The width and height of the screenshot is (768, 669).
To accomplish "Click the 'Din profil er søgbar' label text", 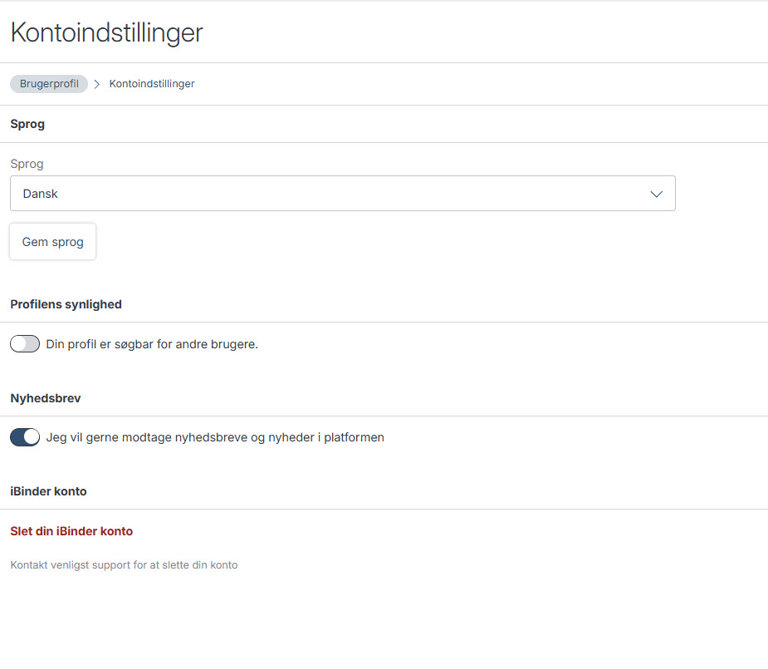I will (152, 344).
